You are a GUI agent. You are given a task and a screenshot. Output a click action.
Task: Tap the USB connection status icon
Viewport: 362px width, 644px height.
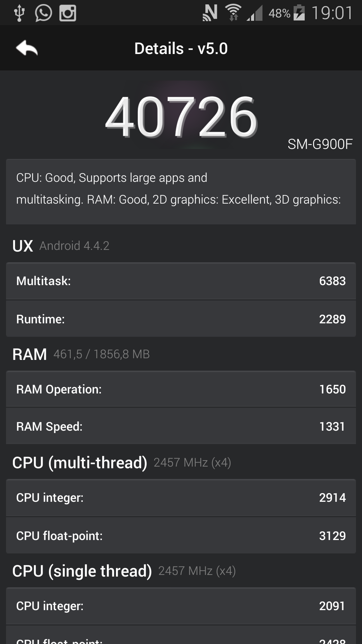coord(19,13)
